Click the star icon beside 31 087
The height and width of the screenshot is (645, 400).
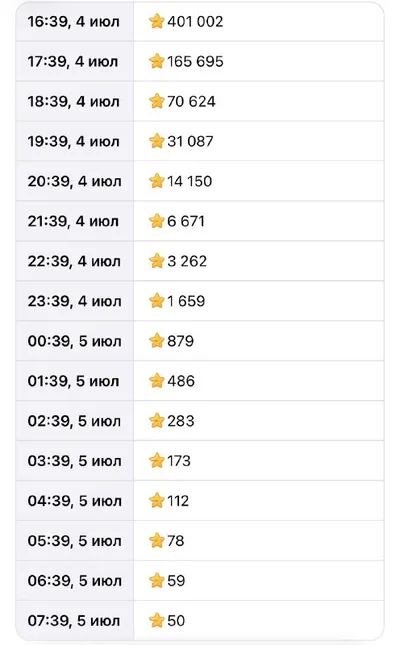(156, 141)
